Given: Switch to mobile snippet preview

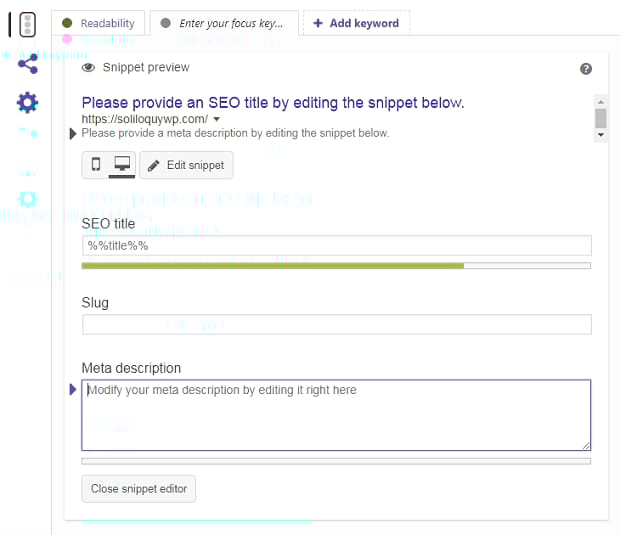Looking at the screenshot, I should pyautogui.click(x=96, y=165).
